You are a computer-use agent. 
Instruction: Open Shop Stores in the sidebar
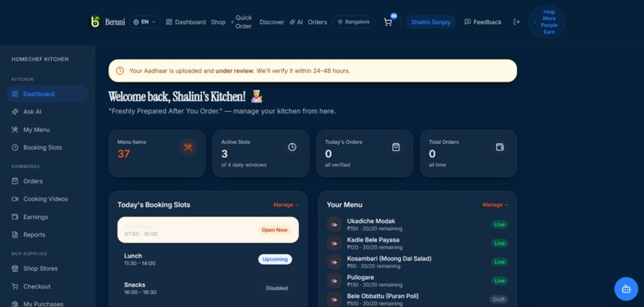pyautogui.click(x=47, y=269)
